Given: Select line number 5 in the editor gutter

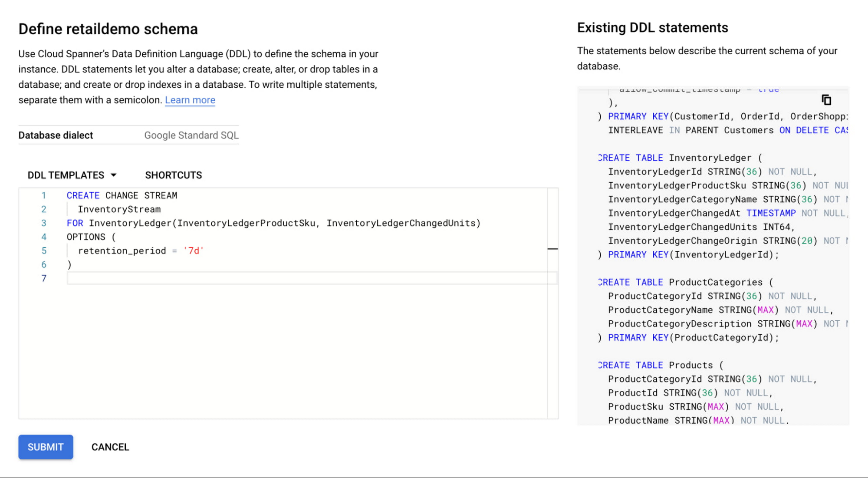Looking at the screenshot, I should tap(43, 251).
